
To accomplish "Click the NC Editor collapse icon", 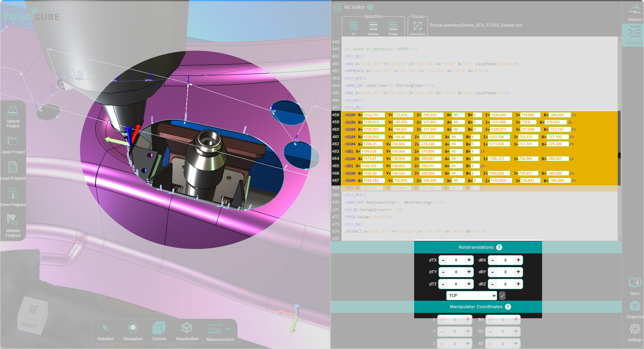I will pos(337,7).
